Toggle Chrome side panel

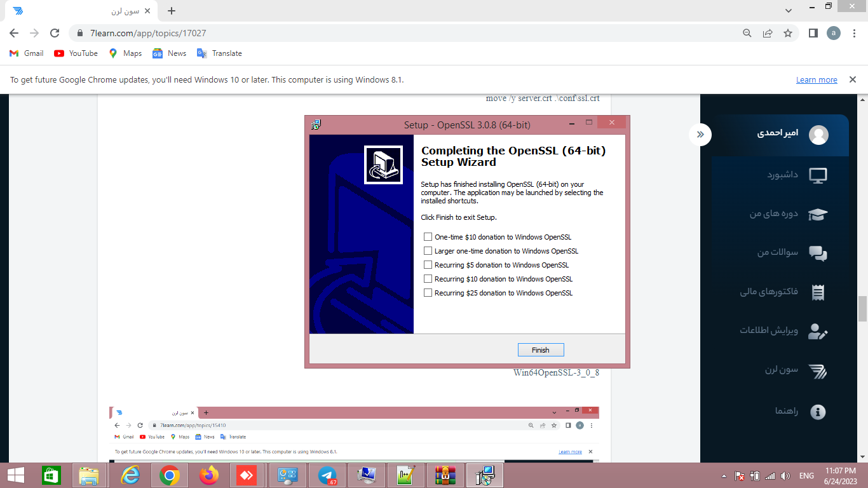[813, 33]
